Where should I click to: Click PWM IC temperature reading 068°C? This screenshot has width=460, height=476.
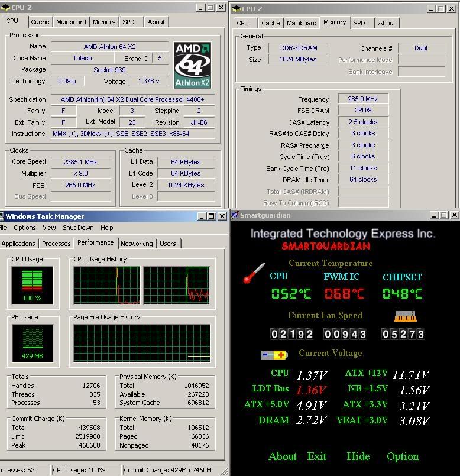[344, 293]
